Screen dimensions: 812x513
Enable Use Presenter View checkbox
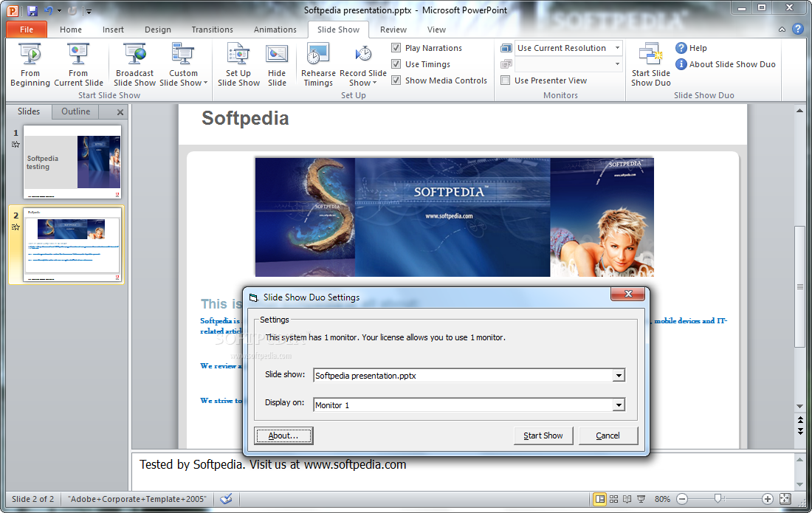(x=506, y=80)
